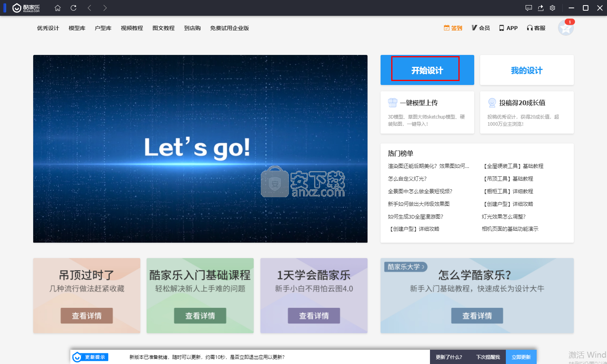
Task: Open 到店购 menu
Action: 192,28
